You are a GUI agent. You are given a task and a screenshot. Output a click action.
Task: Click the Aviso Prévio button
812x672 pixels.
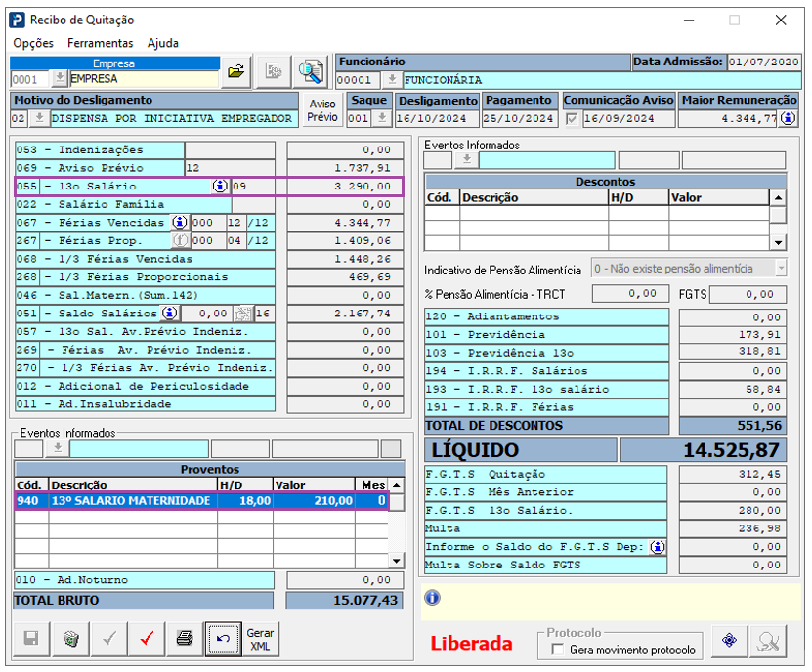tap(322, 110)
